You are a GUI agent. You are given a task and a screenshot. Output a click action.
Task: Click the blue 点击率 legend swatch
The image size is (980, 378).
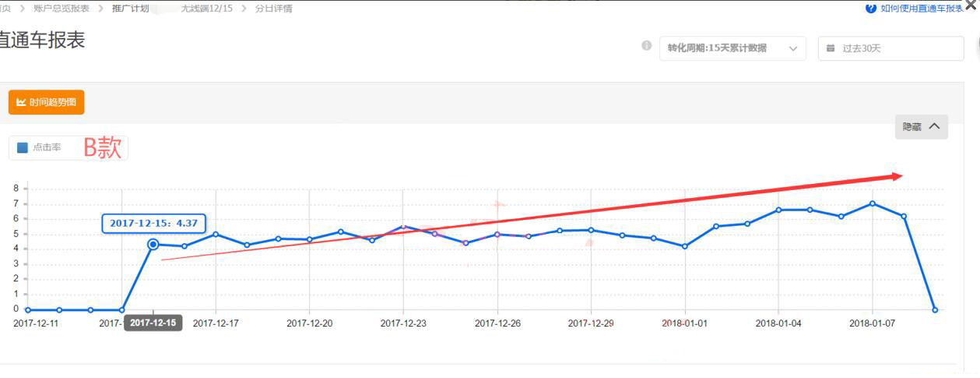[x=23, y=147]
